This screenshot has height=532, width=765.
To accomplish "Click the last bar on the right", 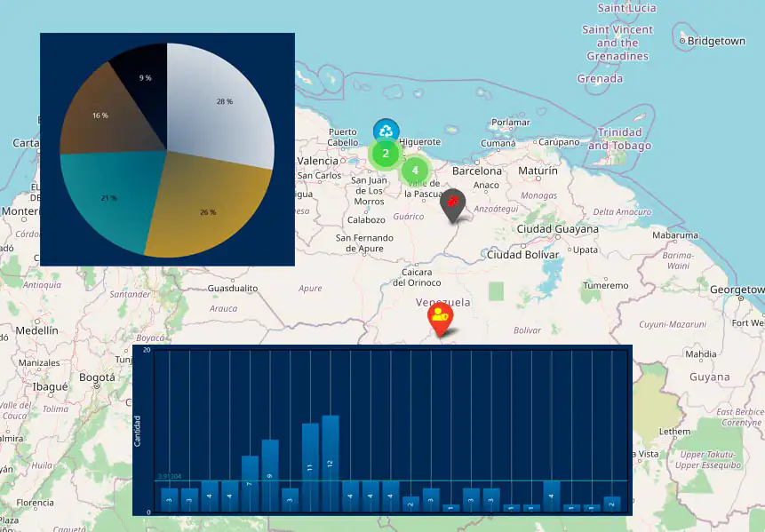I will pos(611,504).
